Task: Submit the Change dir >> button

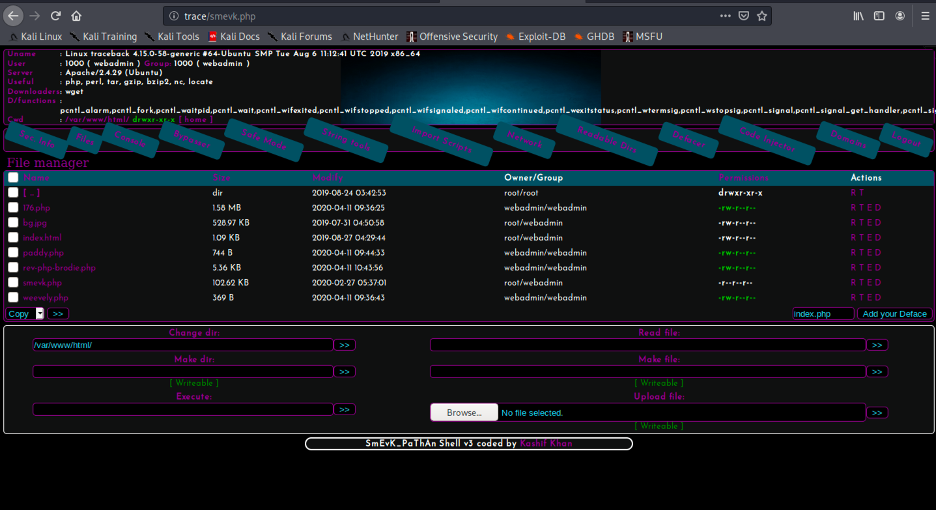Action: pos(344,345)
